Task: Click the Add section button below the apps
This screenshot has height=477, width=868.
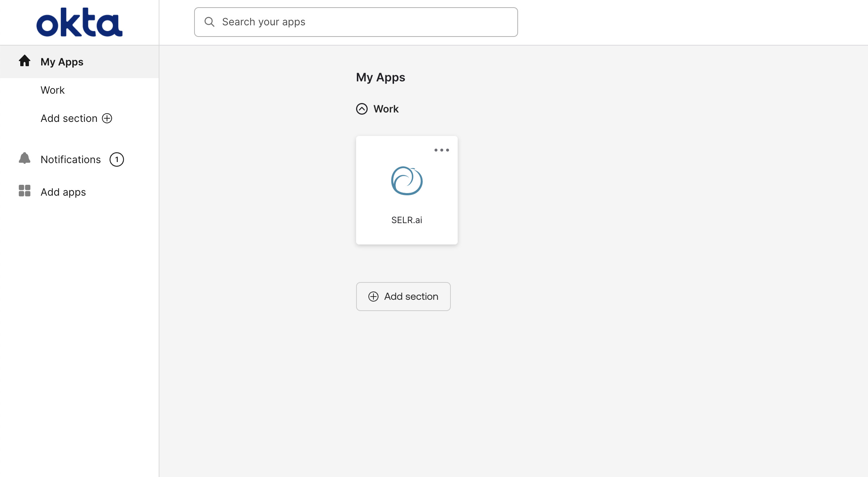Action: [403, 297]
